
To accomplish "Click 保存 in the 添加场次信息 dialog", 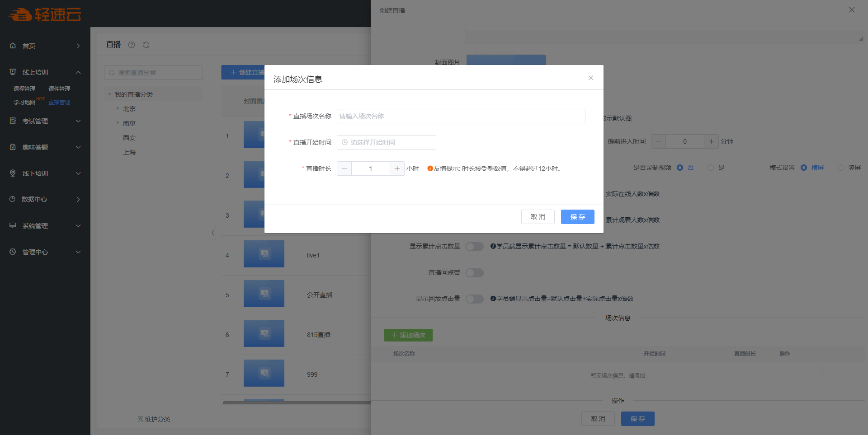I will click(577, 217).
